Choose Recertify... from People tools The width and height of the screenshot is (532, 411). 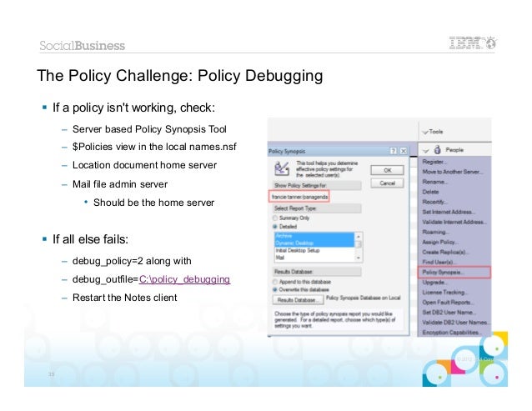point(435,202)
